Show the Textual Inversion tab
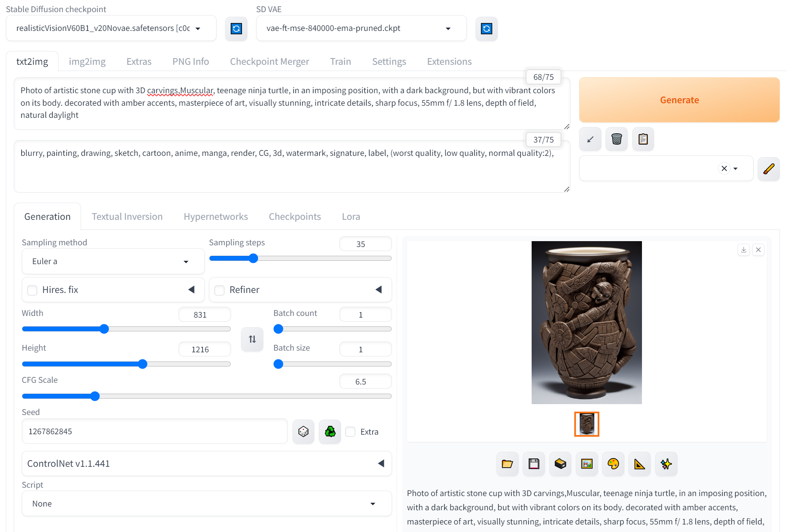 coord(127,216)
